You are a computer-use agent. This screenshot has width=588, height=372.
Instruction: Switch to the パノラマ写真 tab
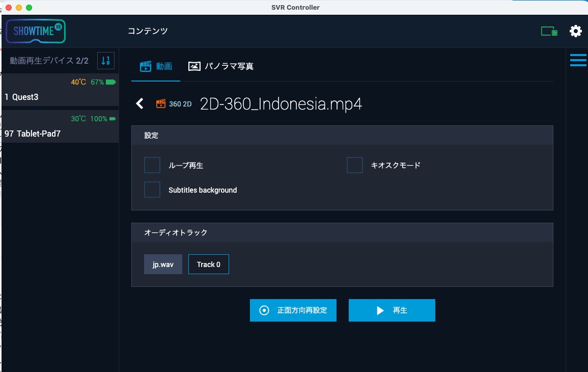tap(221, 66)
